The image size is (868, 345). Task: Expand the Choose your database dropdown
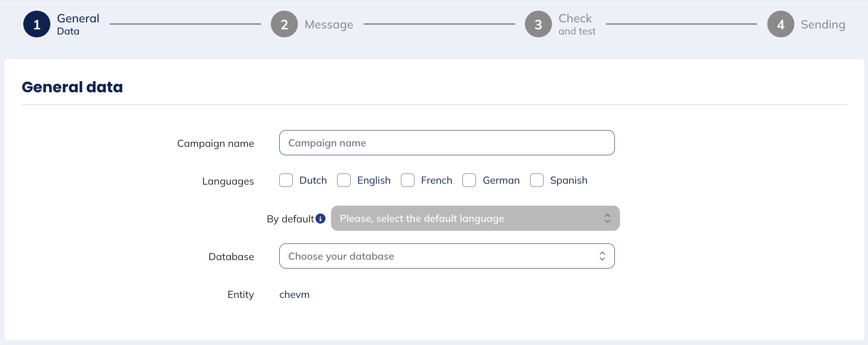tap(438, 256)
